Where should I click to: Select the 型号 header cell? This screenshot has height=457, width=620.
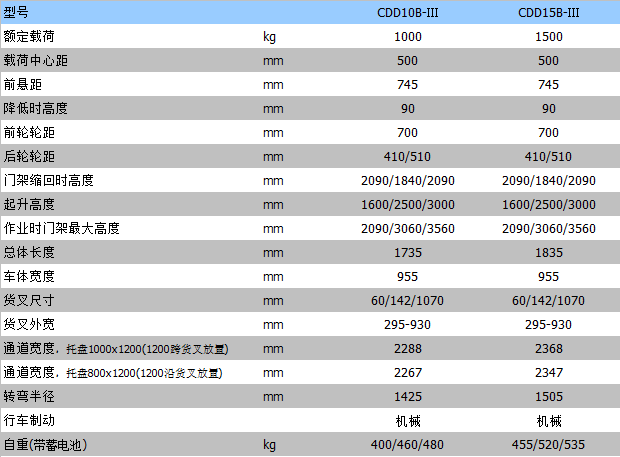[x=17, y=12]
